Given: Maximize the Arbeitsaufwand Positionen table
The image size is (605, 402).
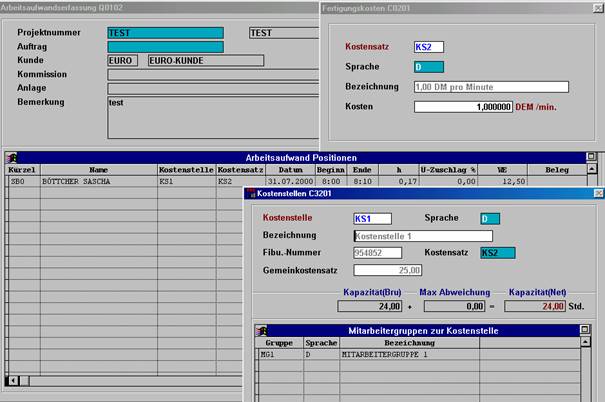Looking at the screenshot, I should click(x=591, y=157).
